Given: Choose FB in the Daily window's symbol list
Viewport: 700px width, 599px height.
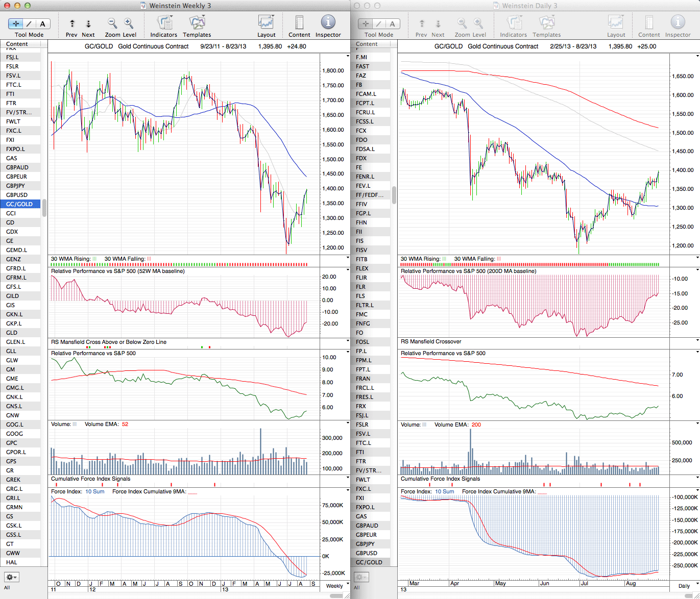Looking at the screenshot, I should coord(359,85).
